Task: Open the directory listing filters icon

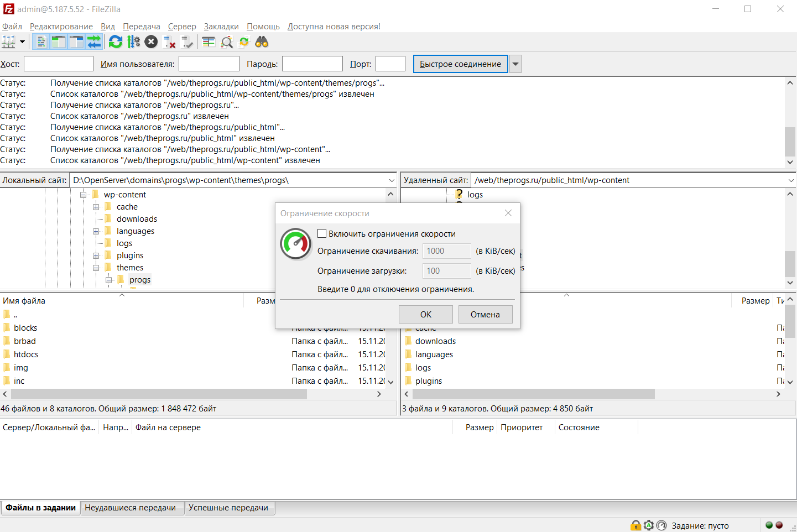Action: [209, 42]
